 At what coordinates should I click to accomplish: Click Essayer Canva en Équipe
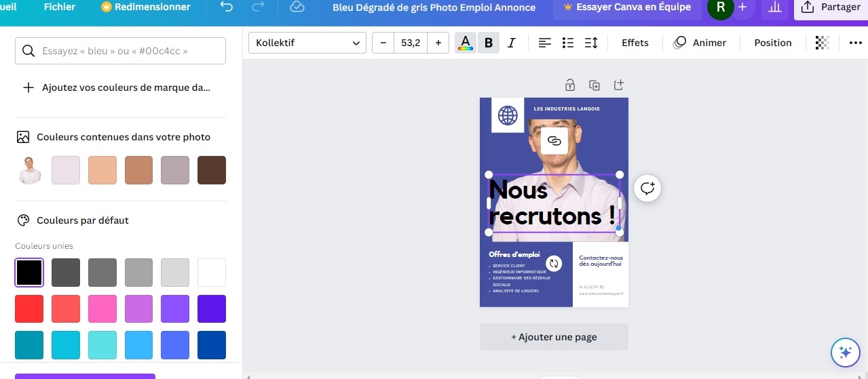tap(627, 7)
